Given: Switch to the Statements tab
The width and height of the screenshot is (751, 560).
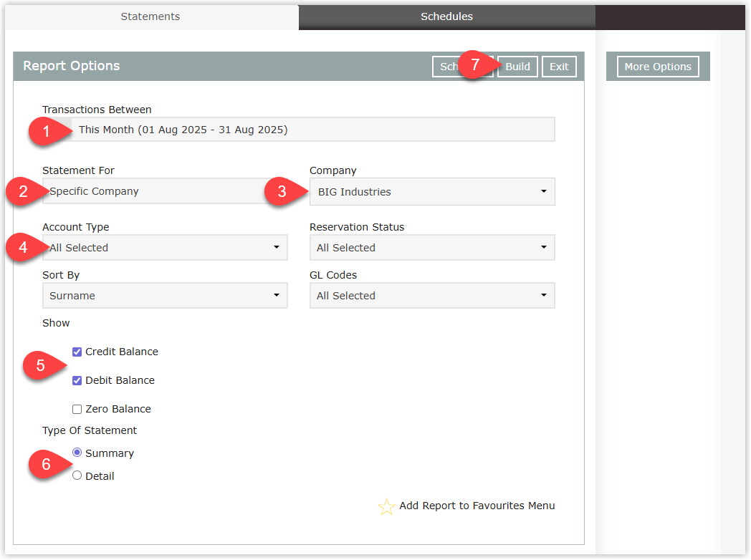Looking at the screenshot, I should pos(150,16).
